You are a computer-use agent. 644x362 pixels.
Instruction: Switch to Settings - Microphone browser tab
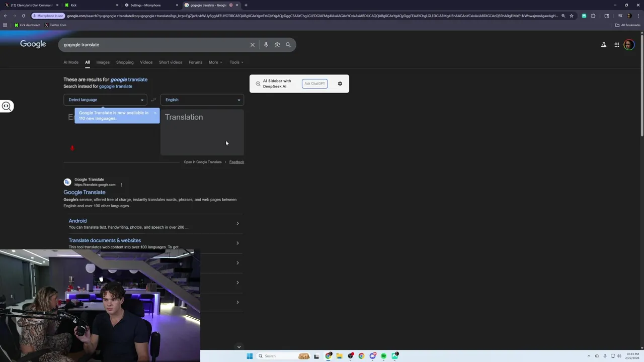click(x=151, y=5)
